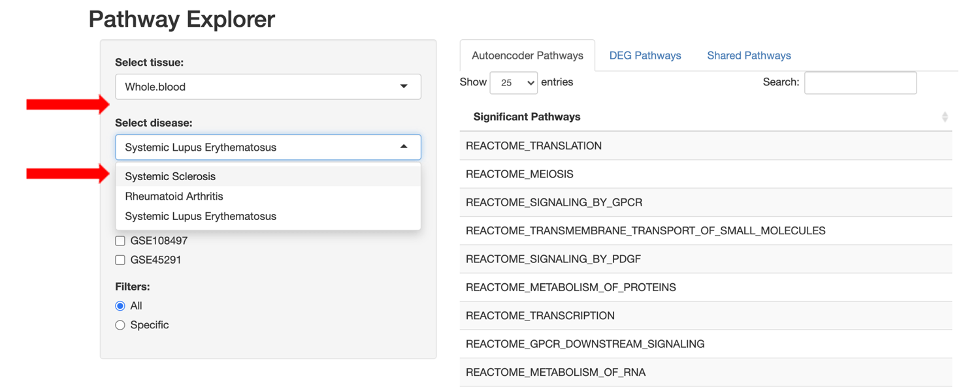Open the Select disease dropdown
This screenshot has width=980, height=389.
click(x=268, y=147)
